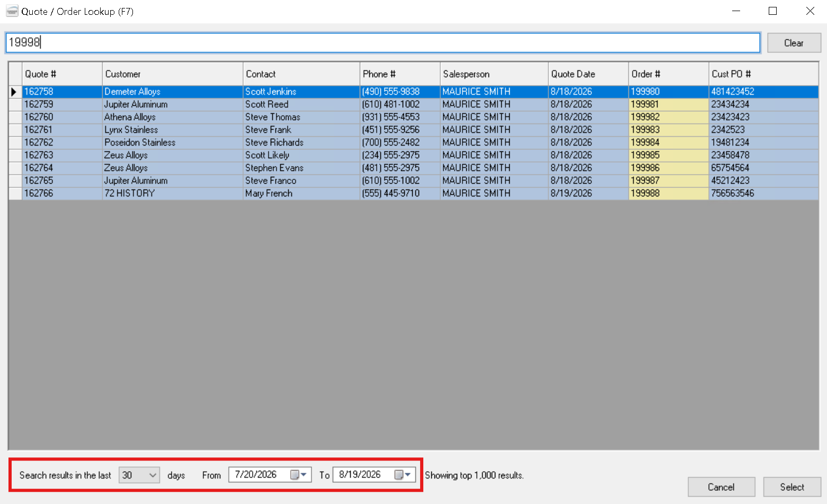Open the 30 days dropdown
Viewport: 827px width, 504px height.
[x=139, y=475]
